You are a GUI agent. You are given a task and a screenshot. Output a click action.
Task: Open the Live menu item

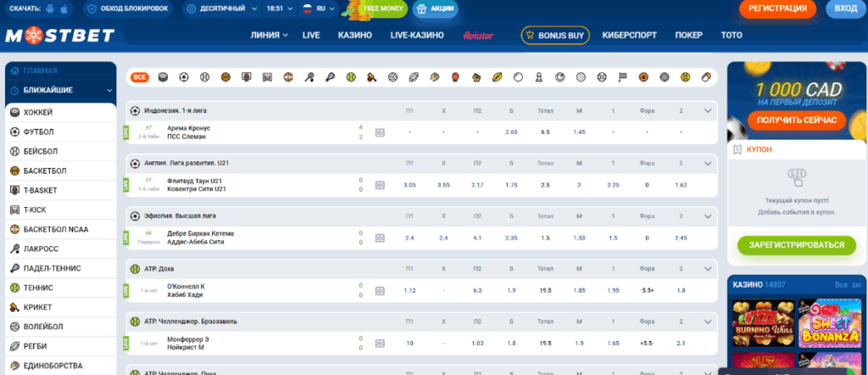pos(311,35)
